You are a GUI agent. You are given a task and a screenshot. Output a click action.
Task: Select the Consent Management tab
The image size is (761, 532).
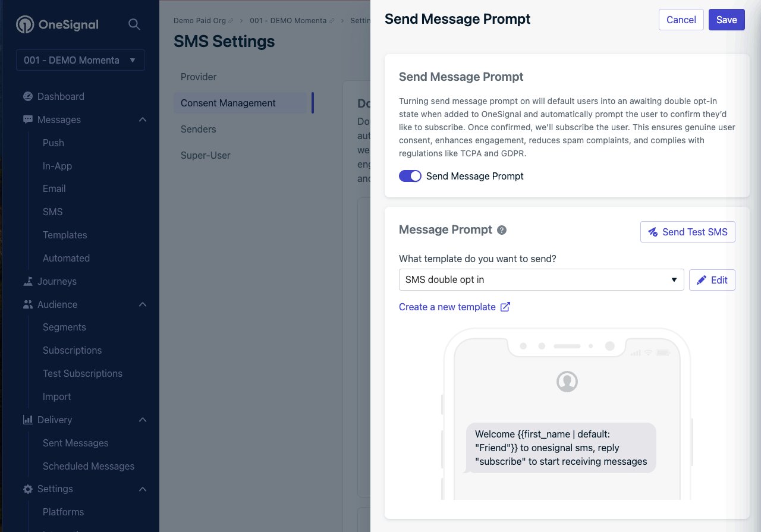click(x=240, y=103)
